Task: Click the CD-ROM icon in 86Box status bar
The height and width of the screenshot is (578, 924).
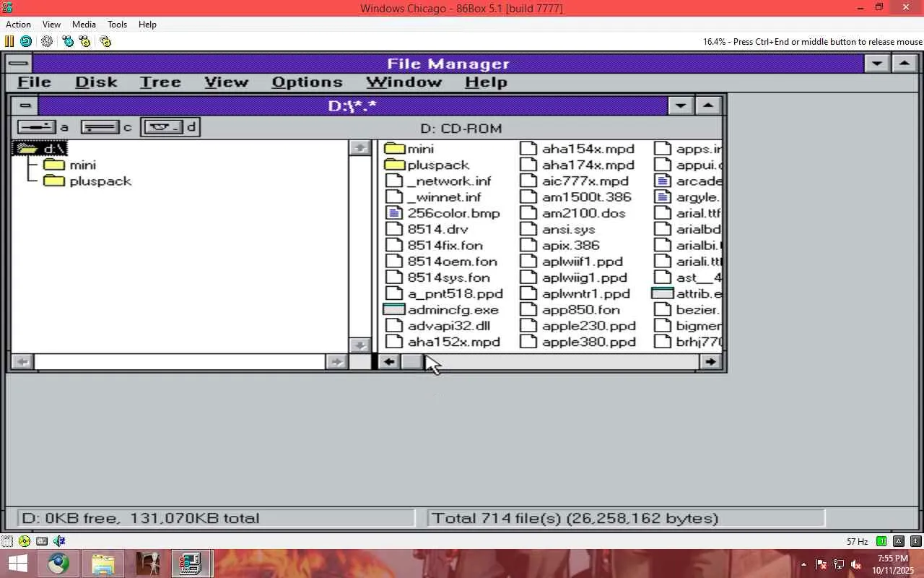Action: 25,541
